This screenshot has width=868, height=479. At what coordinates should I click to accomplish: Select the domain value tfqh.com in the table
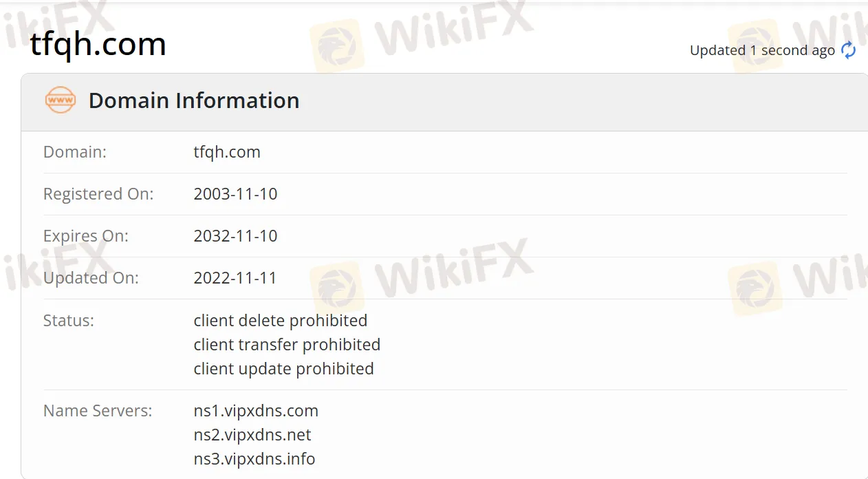[227, 151]
